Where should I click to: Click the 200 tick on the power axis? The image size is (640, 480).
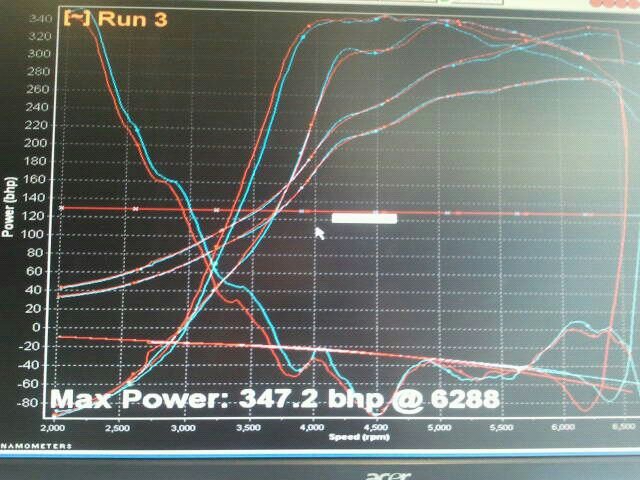pos(38,143)
